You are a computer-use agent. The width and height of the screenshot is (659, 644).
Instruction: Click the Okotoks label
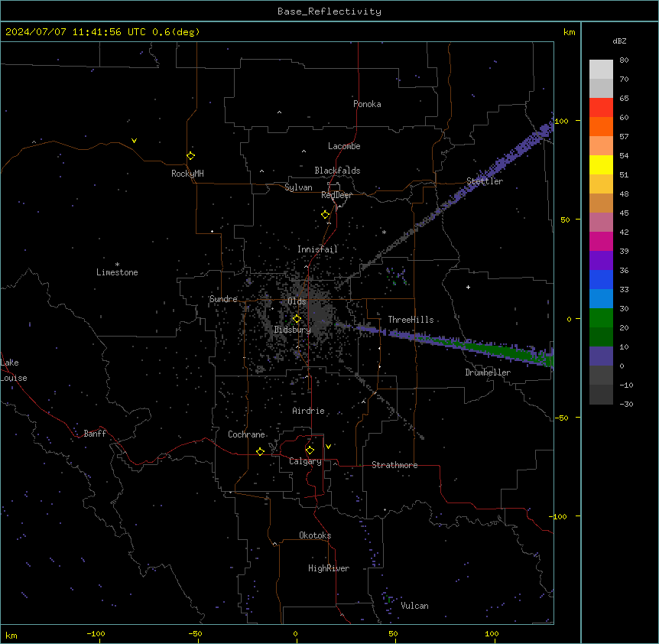(x=315, y=535)
